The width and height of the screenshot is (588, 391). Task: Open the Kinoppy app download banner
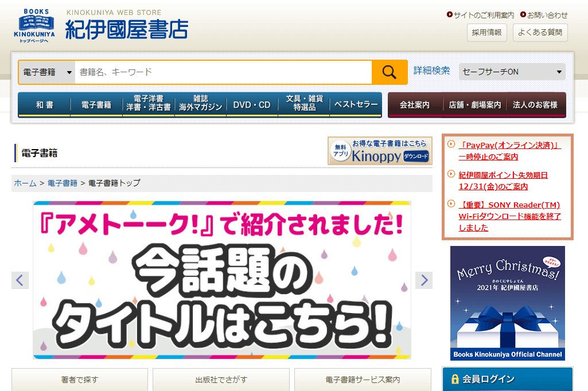coord(380,151)
